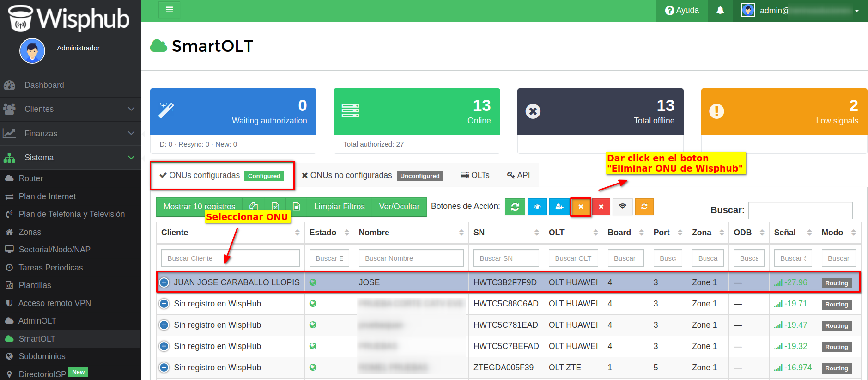Click the -27.96 signal value
The height and width of the screenshot is (380, 868).
point(796,282)
